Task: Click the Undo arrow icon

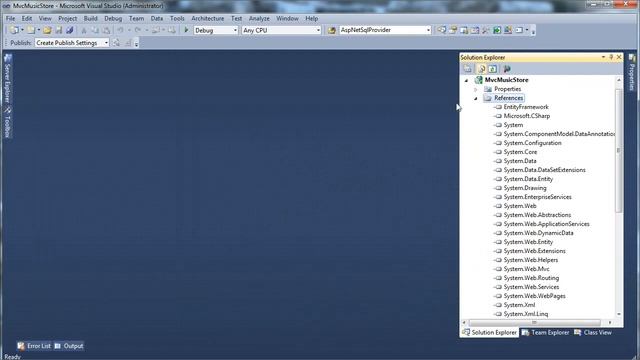Action: coord(120,30)
